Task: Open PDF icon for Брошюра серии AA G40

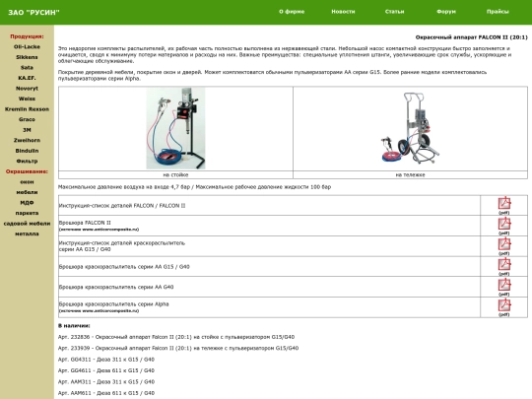Action: 504,285
